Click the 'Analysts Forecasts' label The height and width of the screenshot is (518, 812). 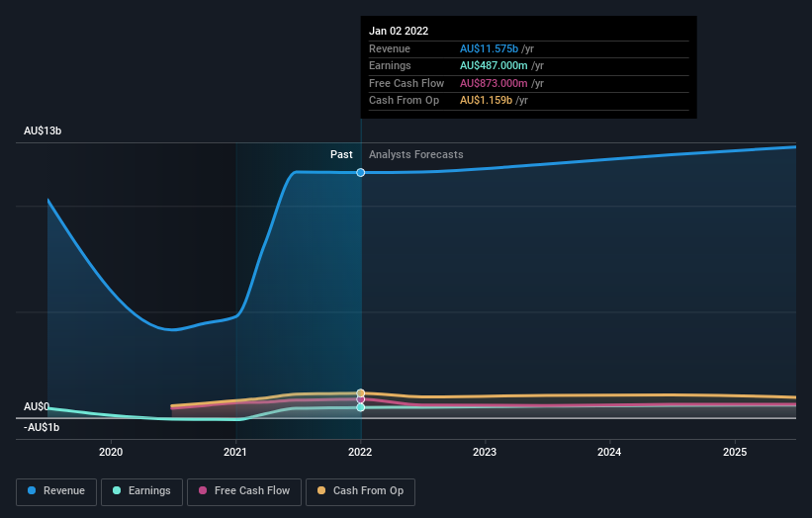click(415, 154)
